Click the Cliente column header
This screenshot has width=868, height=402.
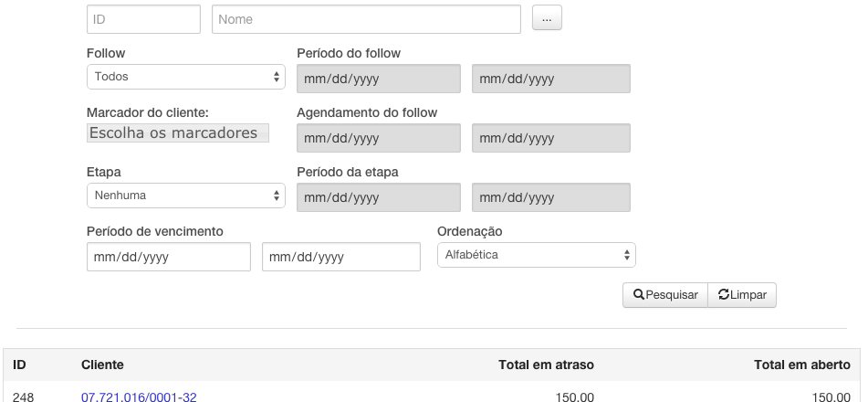pos(102,365)
